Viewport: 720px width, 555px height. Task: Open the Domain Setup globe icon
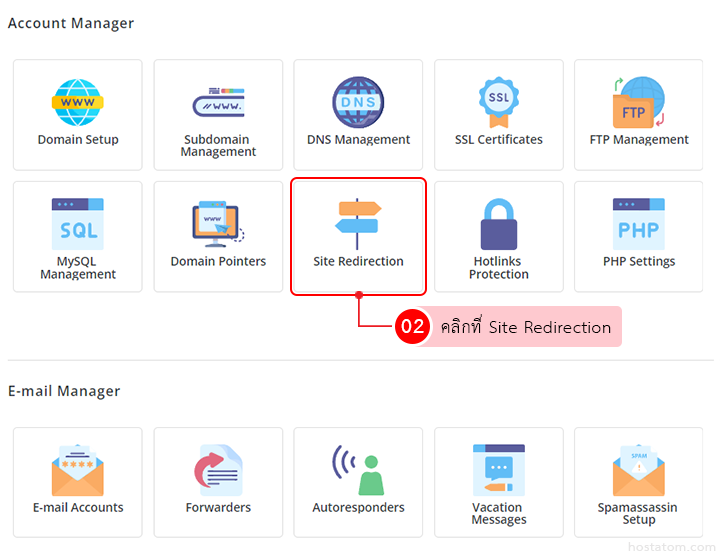(x=78, y=102)
